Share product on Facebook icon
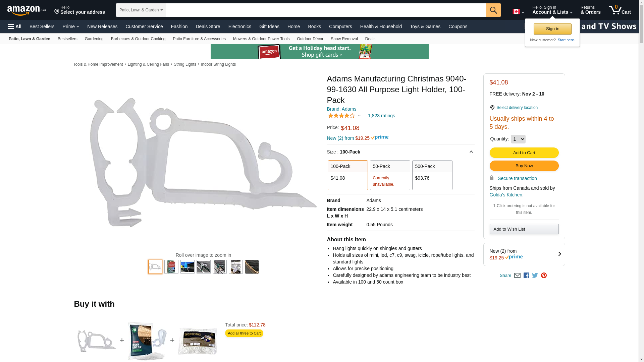Viewport: 644px width, 362px height. (x=526, y=276)
